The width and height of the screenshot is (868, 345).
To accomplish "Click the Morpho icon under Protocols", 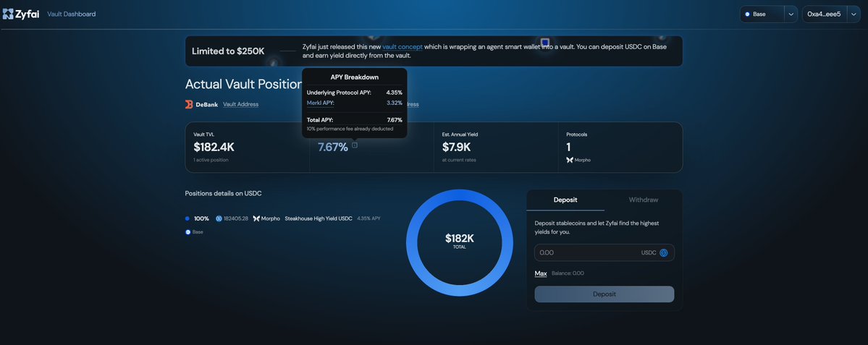I will click(x=570, y=160).
